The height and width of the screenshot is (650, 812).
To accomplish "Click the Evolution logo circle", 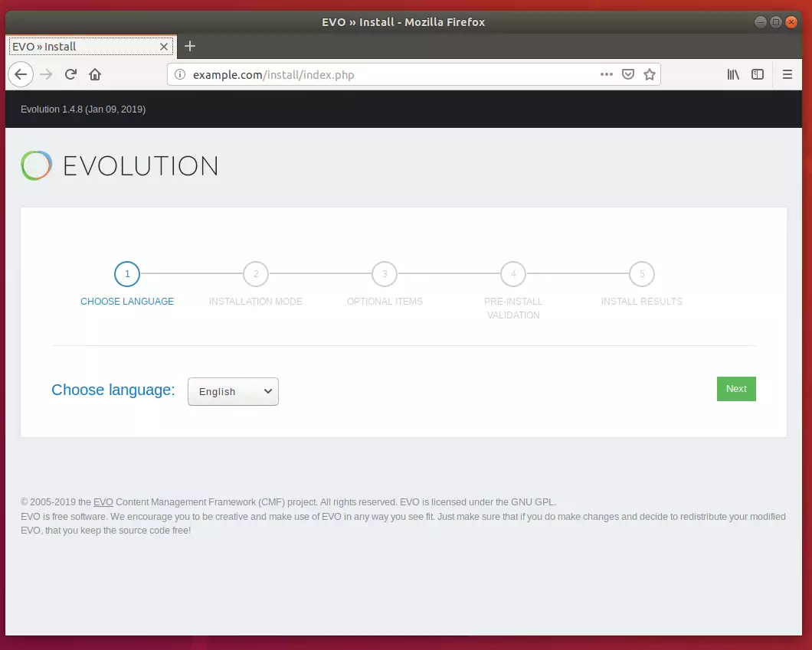I will tap(36, 165).
